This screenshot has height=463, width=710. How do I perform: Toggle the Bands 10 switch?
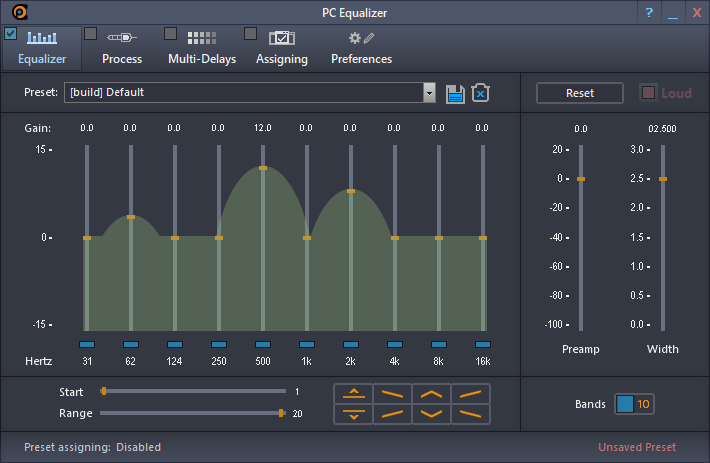click(634, 404)
